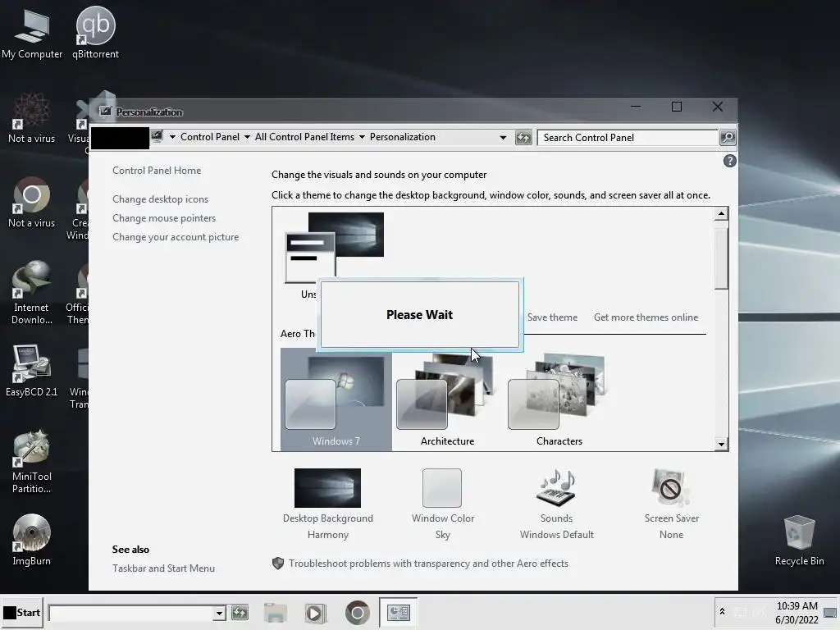This screenshot has width=840, height=630.
Task: Click Save theme link
Action: [x=552, y=317]
